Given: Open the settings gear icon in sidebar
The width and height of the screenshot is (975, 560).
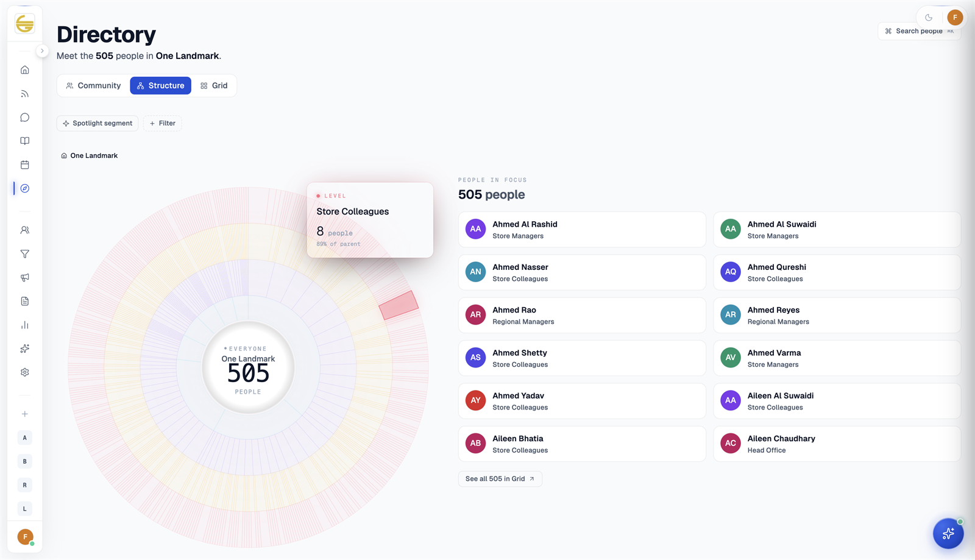Looking at the screenshot, I should [x=25, y=372].
